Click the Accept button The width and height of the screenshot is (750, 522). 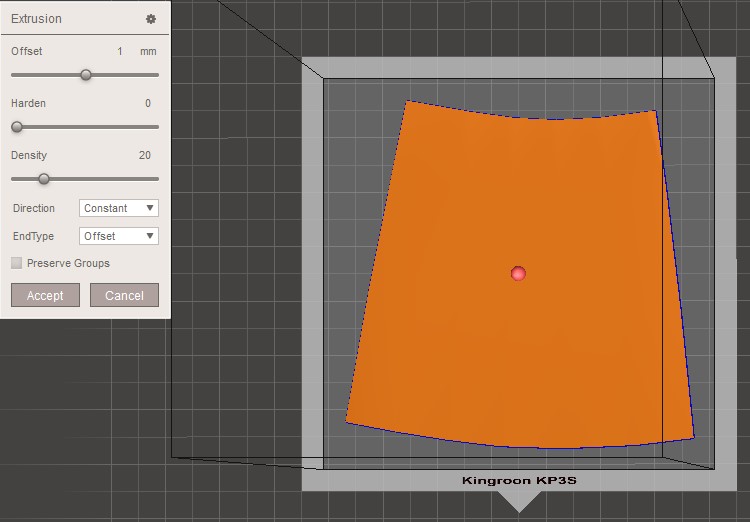[x=45, y=295]
